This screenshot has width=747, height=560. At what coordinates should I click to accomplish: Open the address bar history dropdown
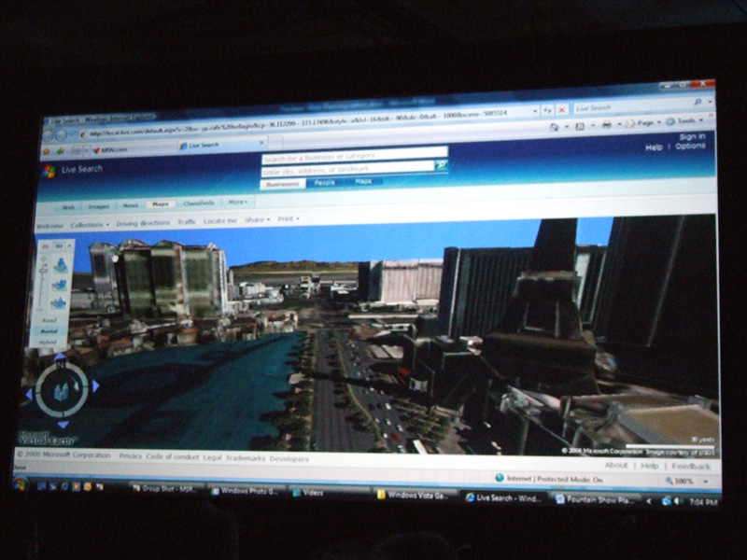point(535,111)
